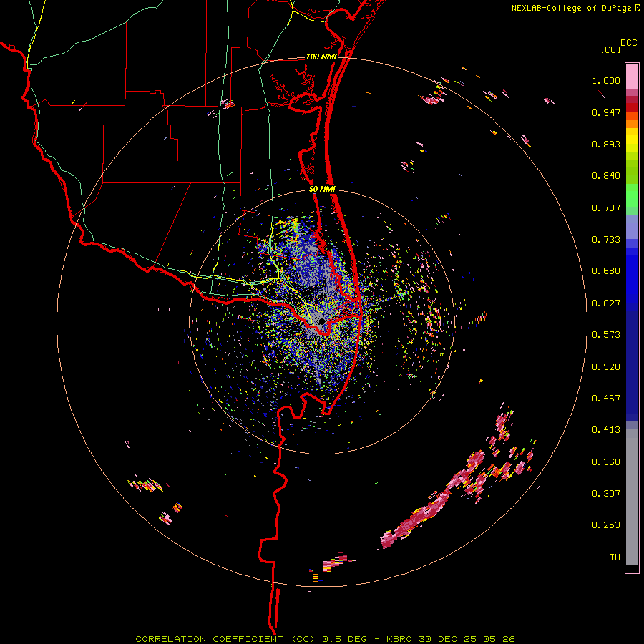Click the 50 NMI range ring label

(322, 190)
